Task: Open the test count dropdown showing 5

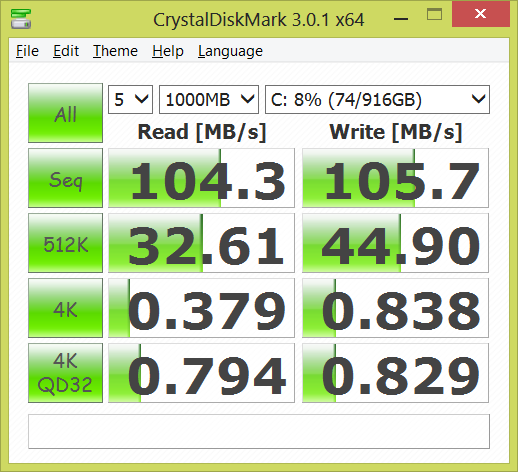Action: click(x=130, y=99)
